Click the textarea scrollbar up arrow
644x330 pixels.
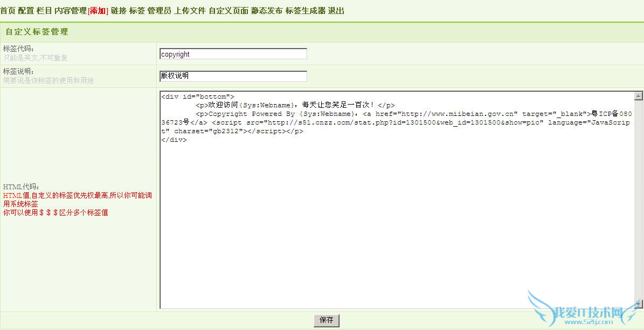[x=639, y=96]
